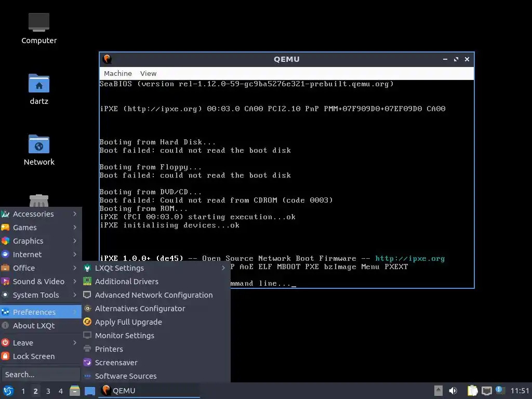
Task: Open the Games menu category
Action: tap(41, 228)
